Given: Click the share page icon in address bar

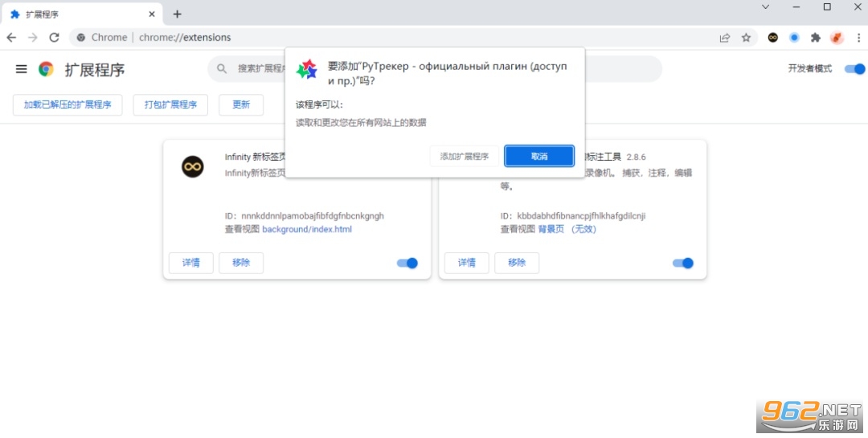Looking at the screenshot, I should [x=725, y=38].
